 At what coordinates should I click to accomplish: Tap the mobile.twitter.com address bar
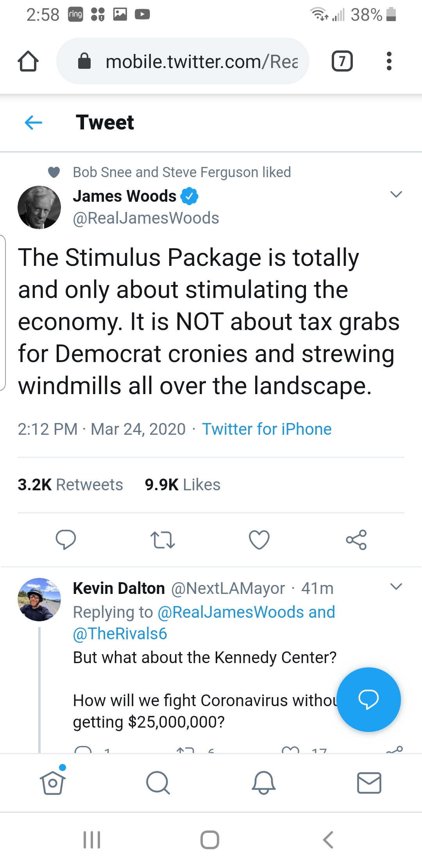188,61
